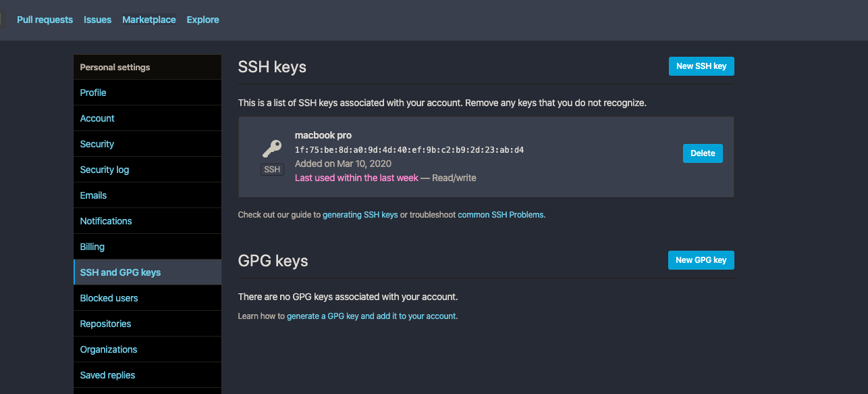The image size is (868, 394).
Task: Click the SSH badge label under key icon
Action: click(x=272, y=170)
